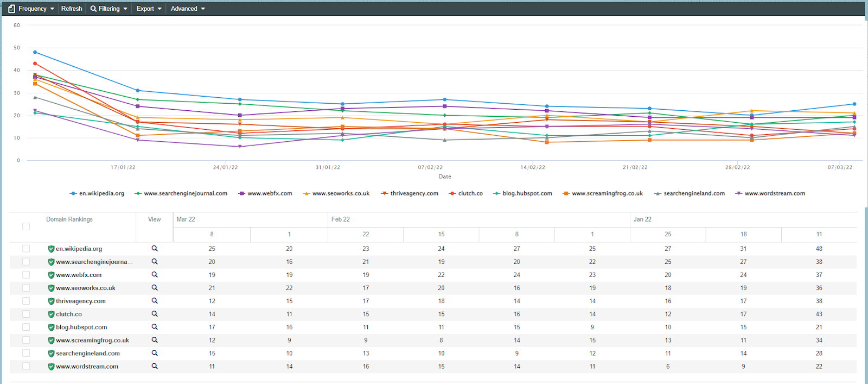Screen dimensions: 868x384
Task: Check the www.wordstream.com row checkbox
Action: click(26, 366)
